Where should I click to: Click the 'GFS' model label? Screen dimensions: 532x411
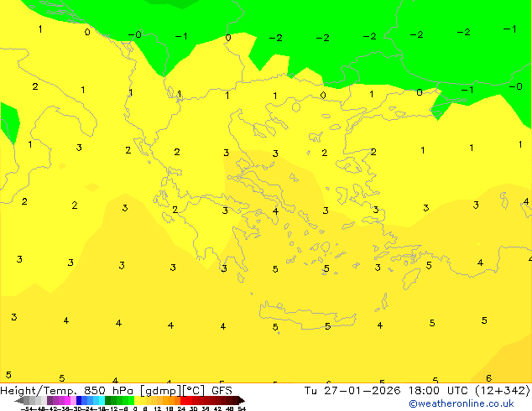(222, 391)
